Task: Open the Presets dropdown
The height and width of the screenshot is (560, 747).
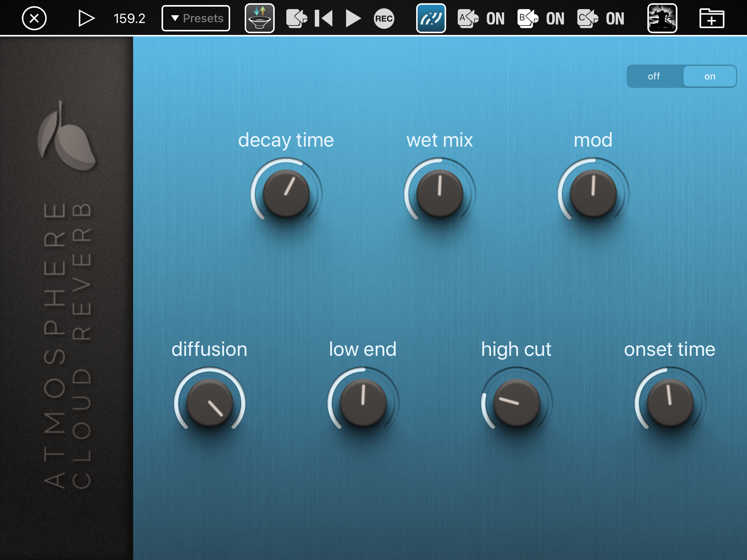Action: (x=196, y=18)
